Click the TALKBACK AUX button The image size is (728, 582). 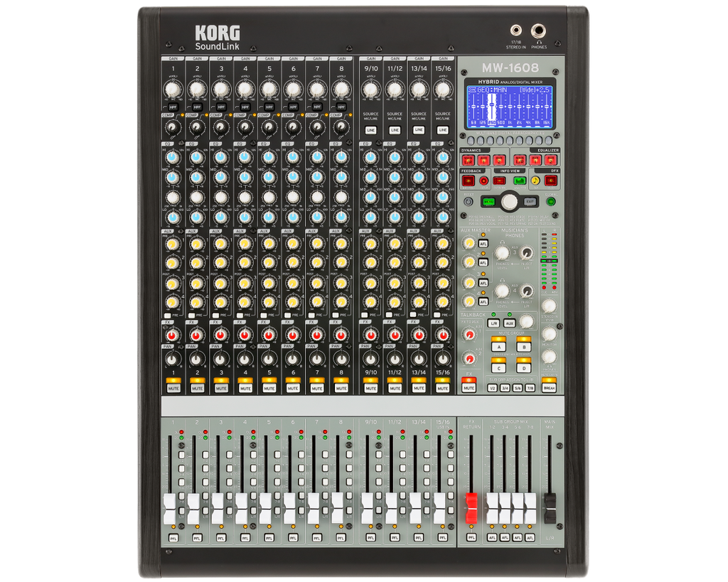coord(509,323)
